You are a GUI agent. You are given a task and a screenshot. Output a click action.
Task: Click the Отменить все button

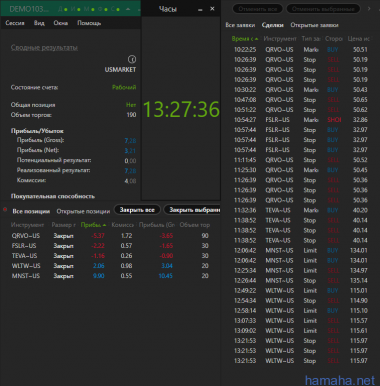pyautogui.click(x=257, y=9)
